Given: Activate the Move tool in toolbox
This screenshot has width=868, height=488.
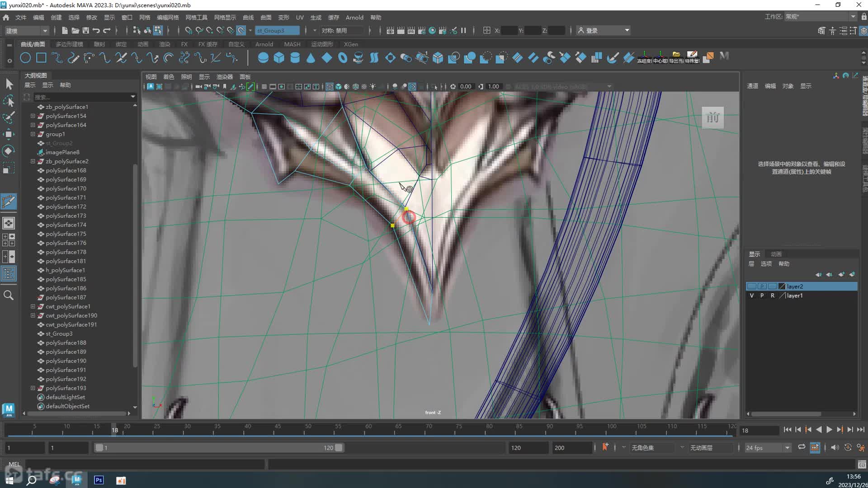Looking at the screenshot, I should pyautogui.click(x=9, y=134).
